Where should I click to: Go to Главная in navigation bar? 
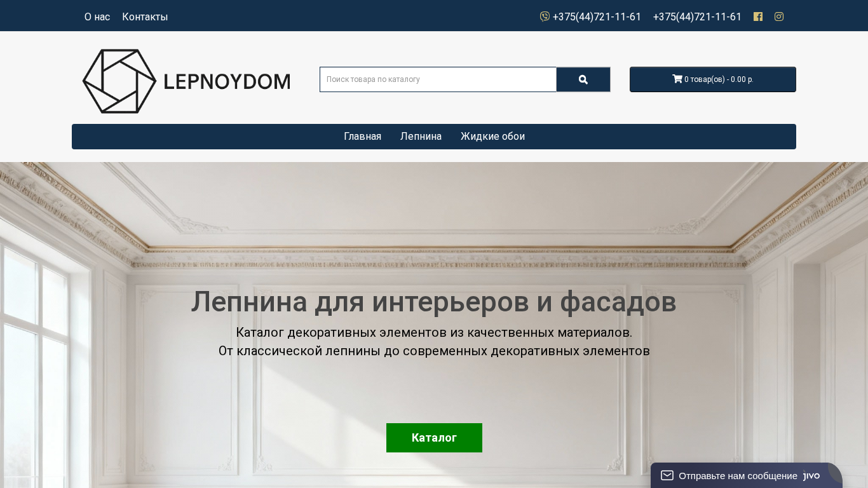362,137
